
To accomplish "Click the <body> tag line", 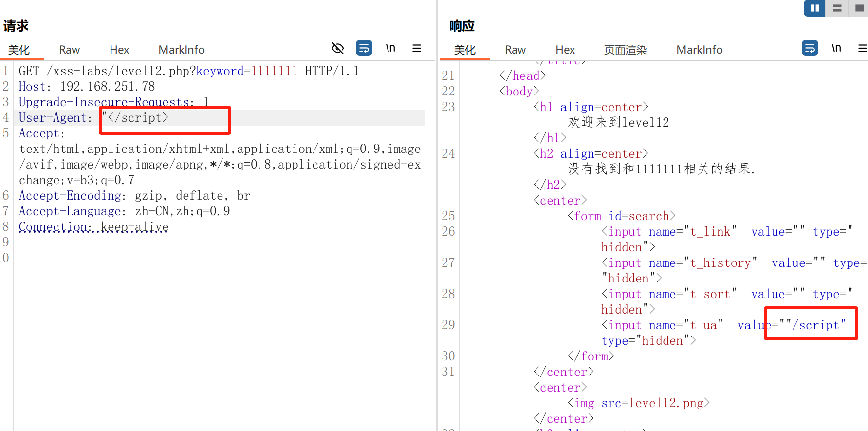I will coord(519,92).
